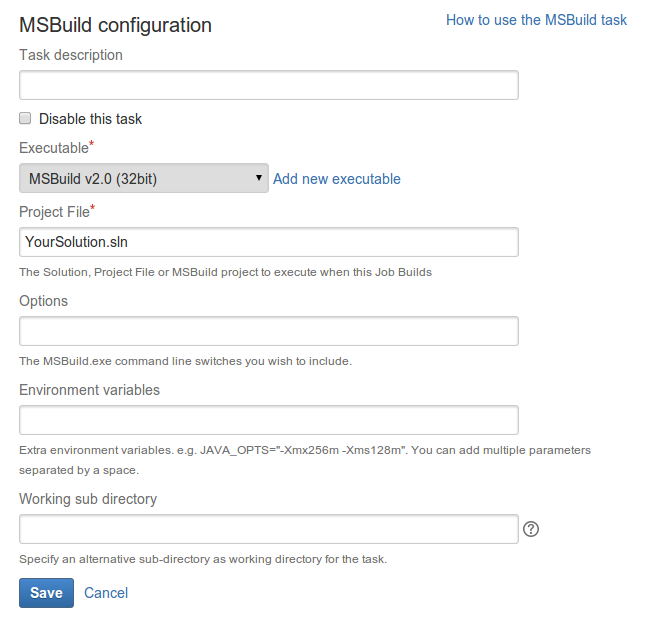Open the MSBuild v2.0 (32bit) executable dropdown
Image resolution: width=648 pixels, height=641 pixels.
(144, 178)
